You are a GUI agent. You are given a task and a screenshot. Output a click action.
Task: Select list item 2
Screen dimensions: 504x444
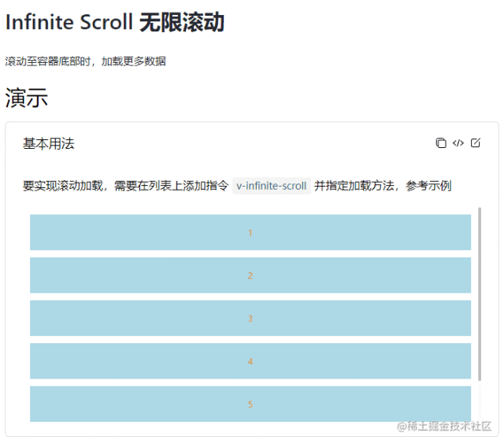coord(250,276)
